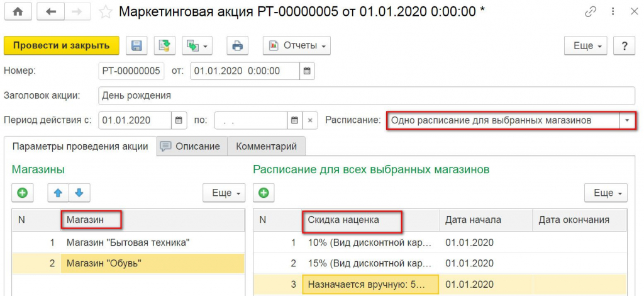
Task: Select store Магазин "Обувь"
Action: [128, 263]
